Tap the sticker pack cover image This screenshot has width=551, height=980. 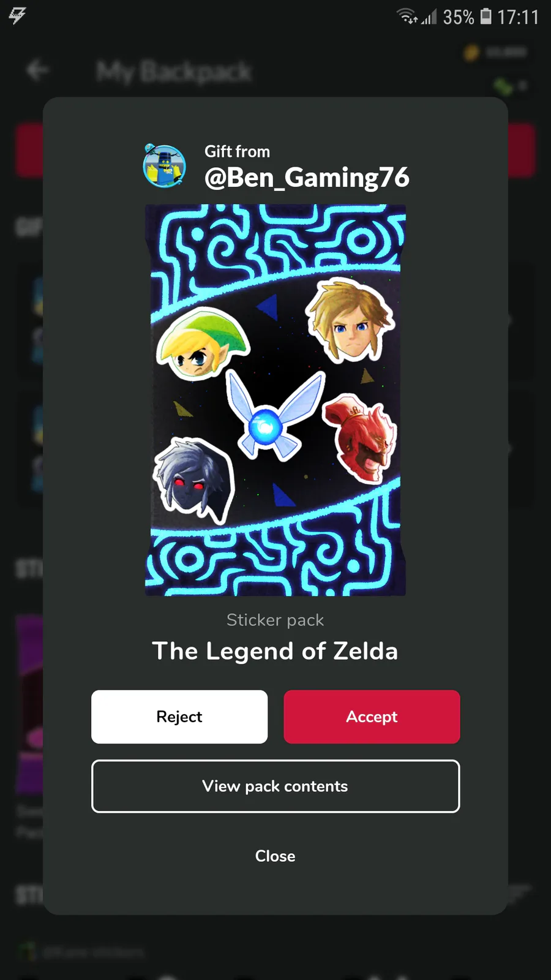tap(275, 400)
